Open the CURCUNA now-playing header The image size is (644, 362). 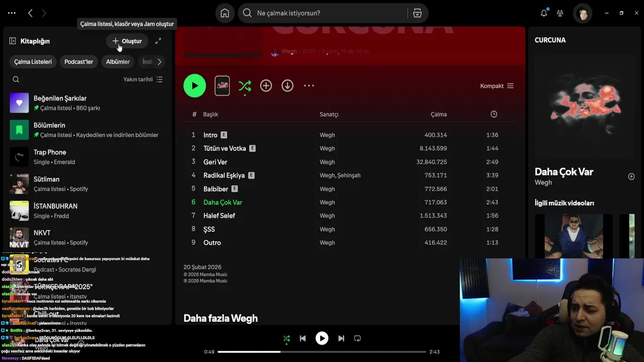tap(550, 40)
